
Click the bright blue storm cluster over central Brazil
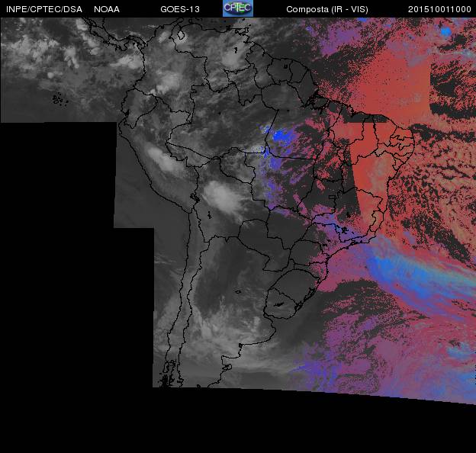[281, 137]
